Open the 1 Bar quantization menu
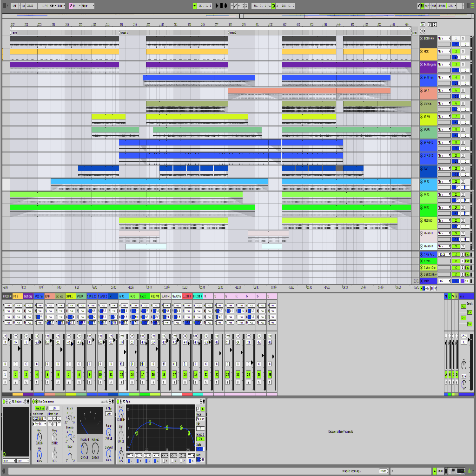This screenshot has height=476, width=476. pos(61,6)
